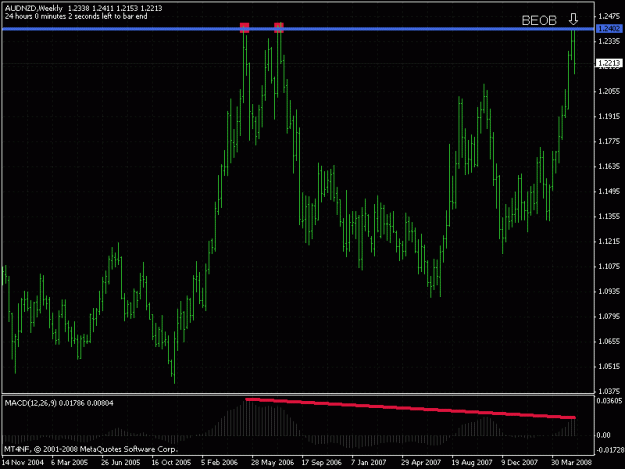
Task: Click the 5 Feb 2006 date label
Action: (x=219, y=462)
